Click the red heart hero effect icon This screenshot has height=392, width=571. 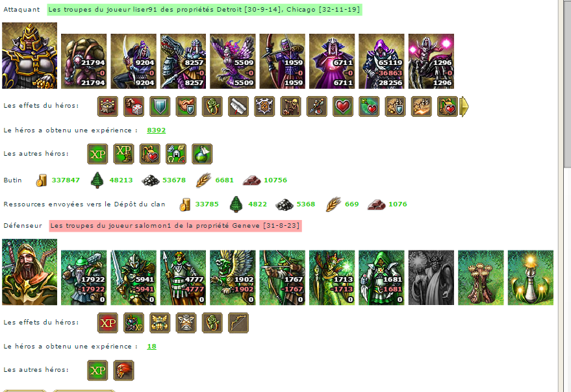coord(343,106)
